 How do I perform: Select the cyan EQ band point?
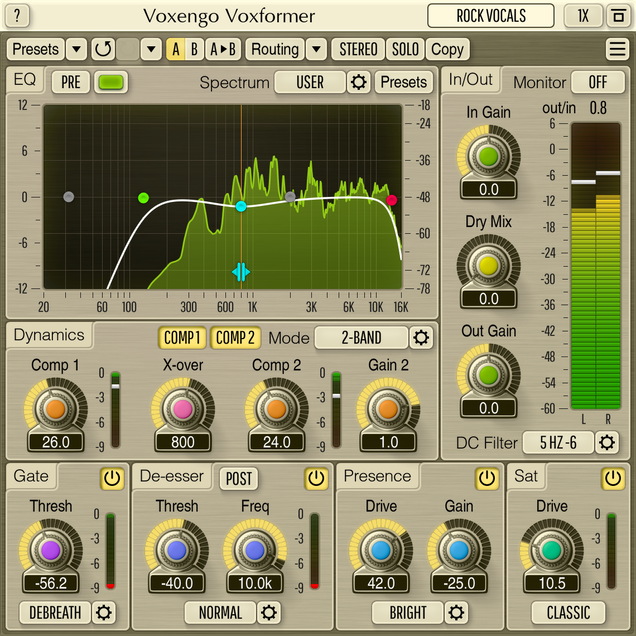tap(241, 206)
